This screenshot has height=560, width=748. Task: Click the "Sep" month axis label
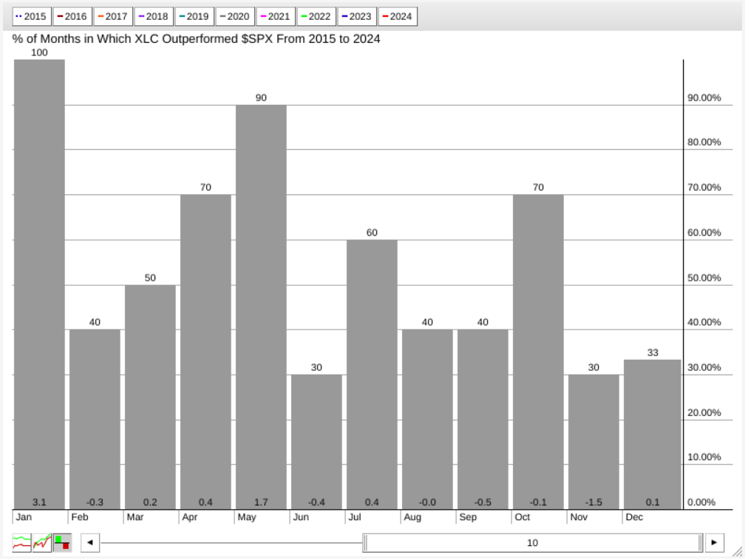tap(469, 519)
